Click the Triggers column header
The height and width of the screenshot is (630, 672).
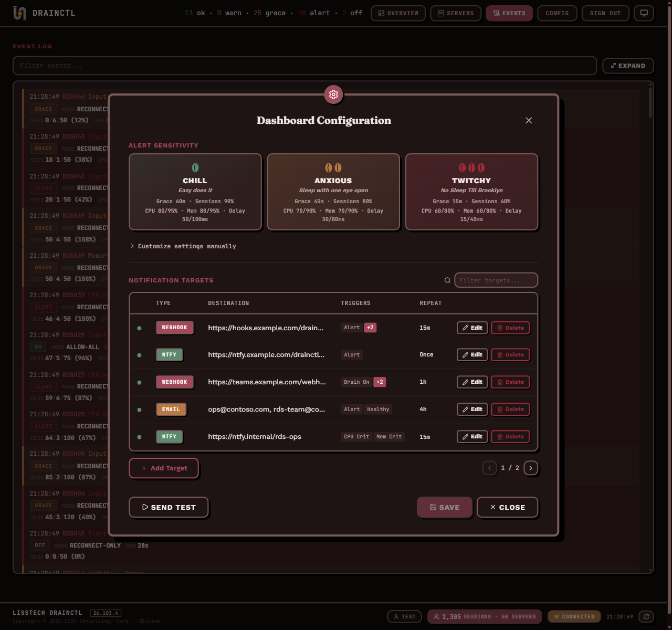point(355,303)
